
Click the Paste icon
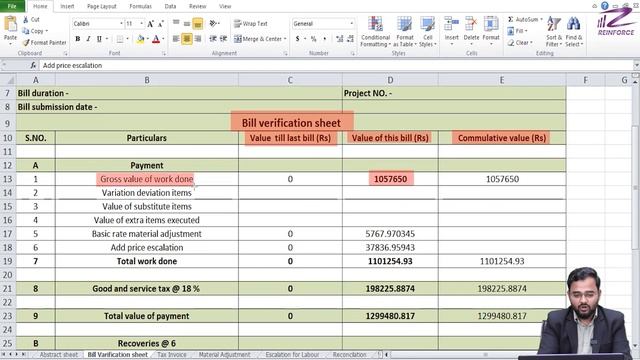[x=10, y=24]
